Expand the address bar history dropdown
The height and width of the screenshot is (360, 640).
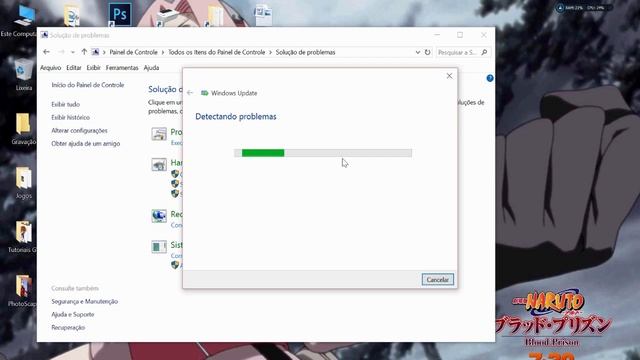tap(418, 52)
